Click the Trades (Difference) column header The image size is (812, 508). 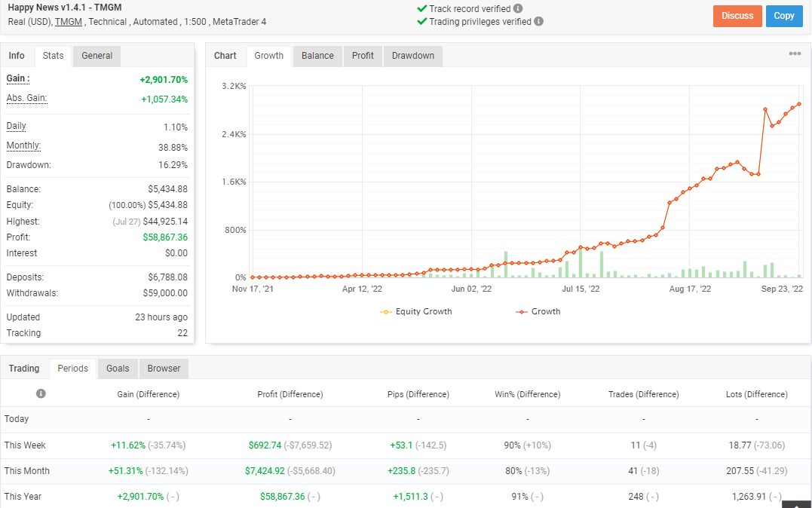[x=643, y=394]
